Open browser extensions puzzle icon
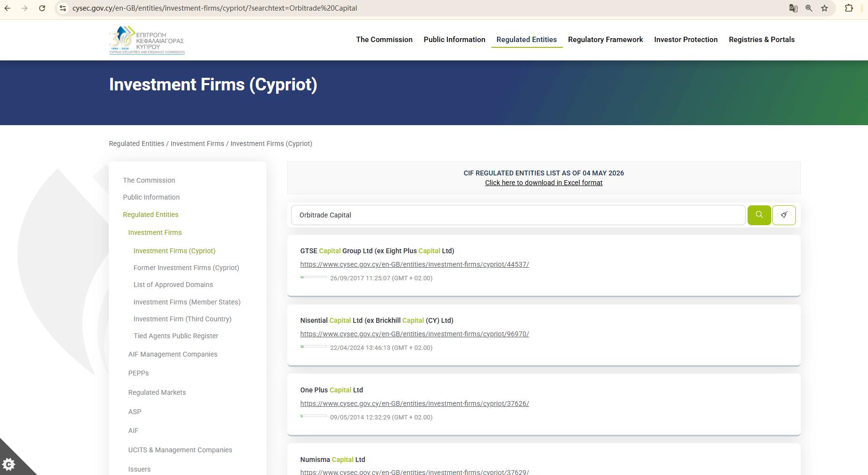Screen dimensions: 868x475 click(x=849, y=8)
